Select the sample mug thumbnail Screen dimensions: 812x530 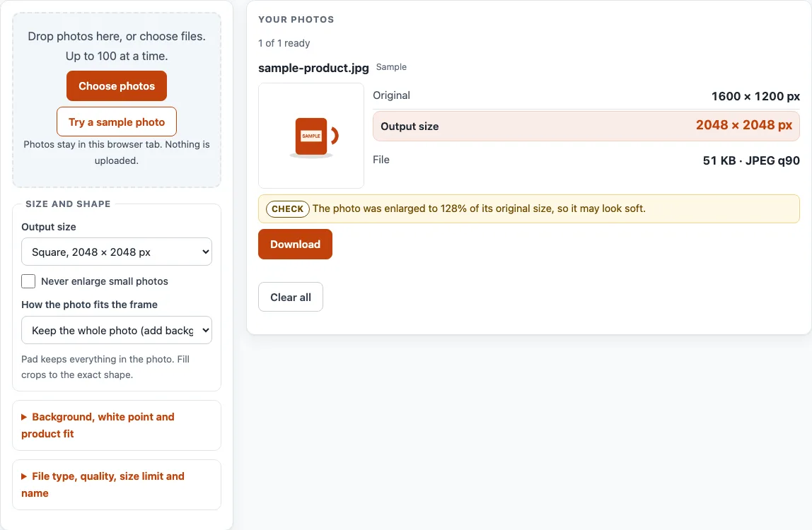point(311,136)
